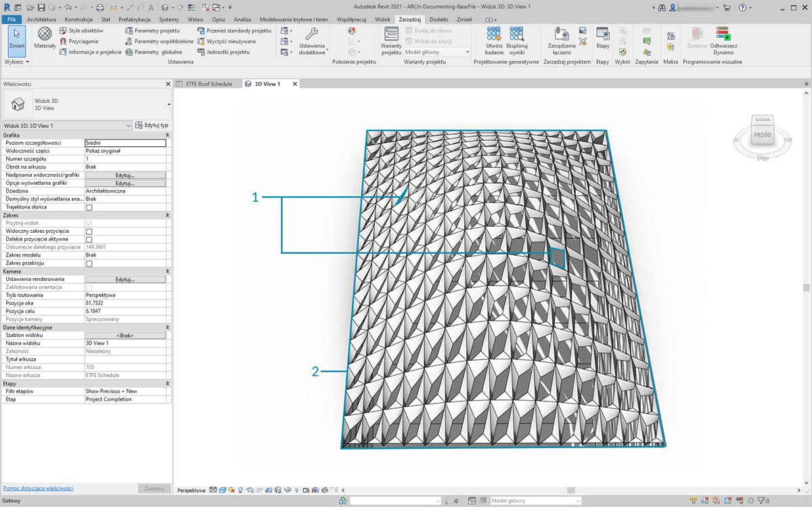
Task: Open Parametry współdzielone
Action: click(x=159, y=41)
